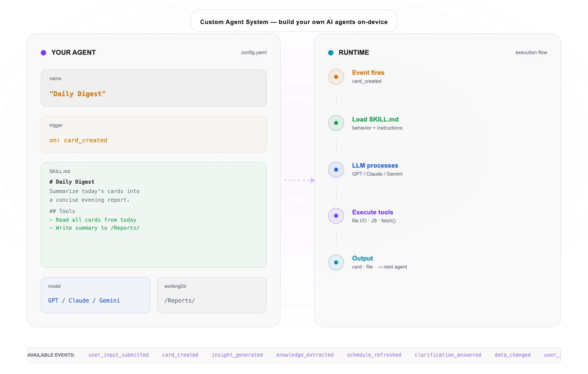Click the trigger field on: card_created
Viewport: 588px width, 374px height.
[154, 135]
